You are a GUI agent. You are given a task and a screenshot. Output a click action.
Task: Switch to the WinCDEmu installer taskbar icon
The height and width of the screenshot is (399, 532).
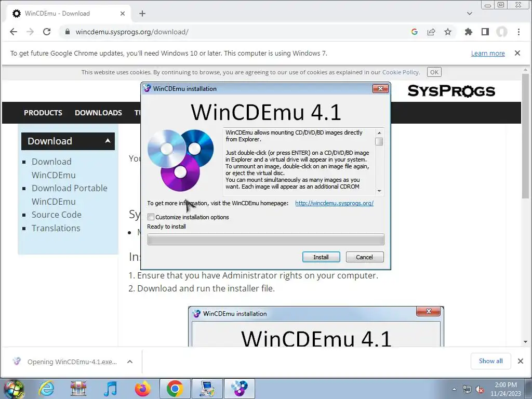point(240,389)
